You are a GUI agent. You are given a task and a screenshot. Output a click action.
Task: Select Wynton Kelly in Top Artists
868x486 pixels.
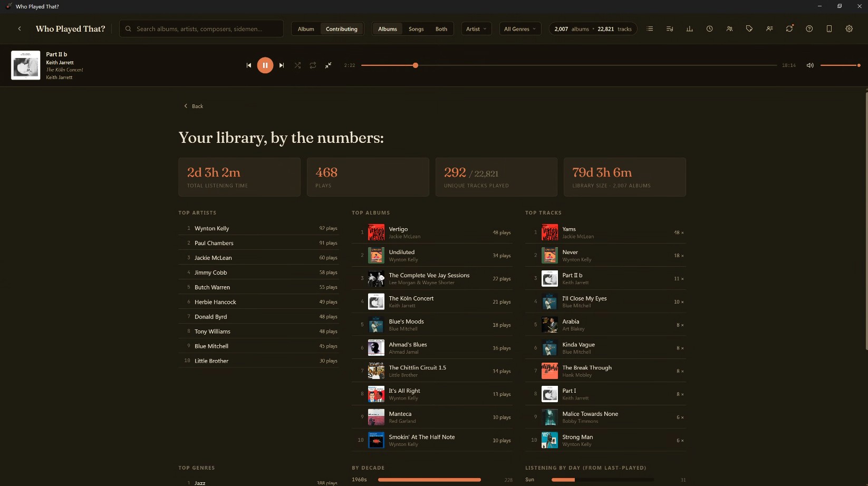pyautogui.click(x=259, y=228)
